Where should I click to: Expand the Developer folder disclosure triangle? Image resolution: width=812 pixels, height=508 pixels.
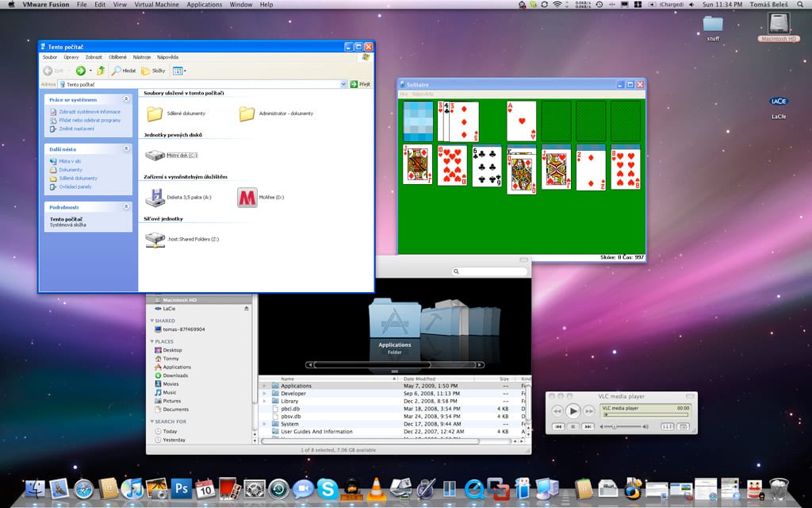click(x=265, y=394)
